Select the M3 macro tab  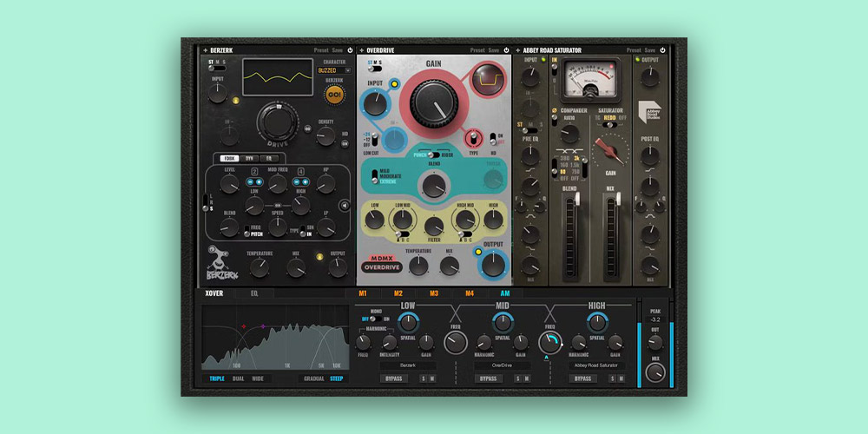coord(434,294)
